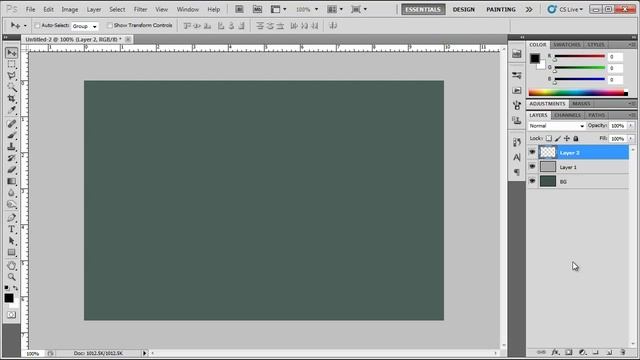
Task: Toggle lock transparent pixels
Action: tap(549, 138)
